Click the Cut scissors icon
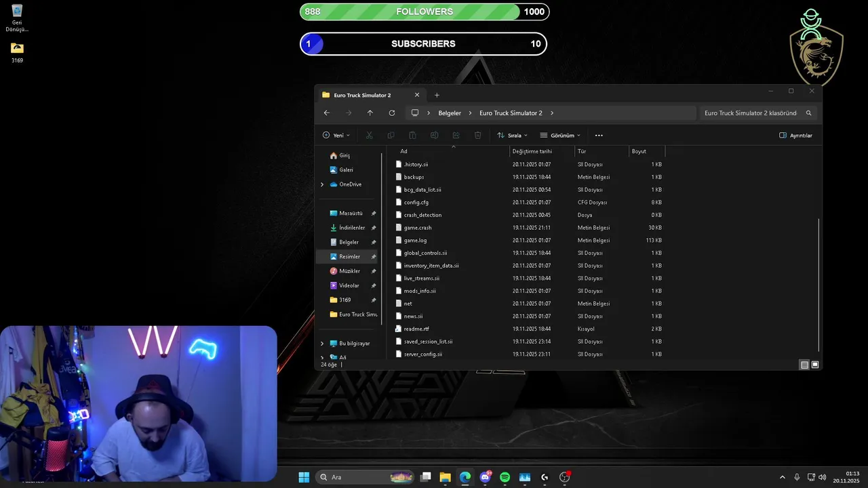The width and height of the screenshot is (868, 488). 369,136
